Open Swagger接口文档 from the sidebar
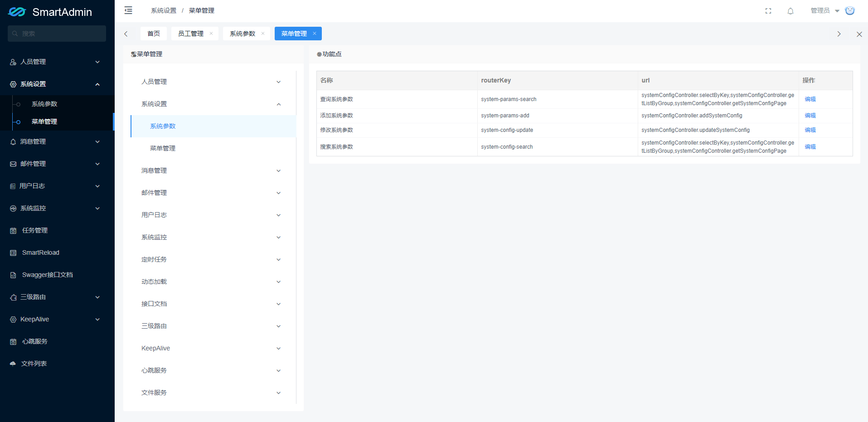The height and width of the screenshot is (422, 868). (x=47, y=274)
